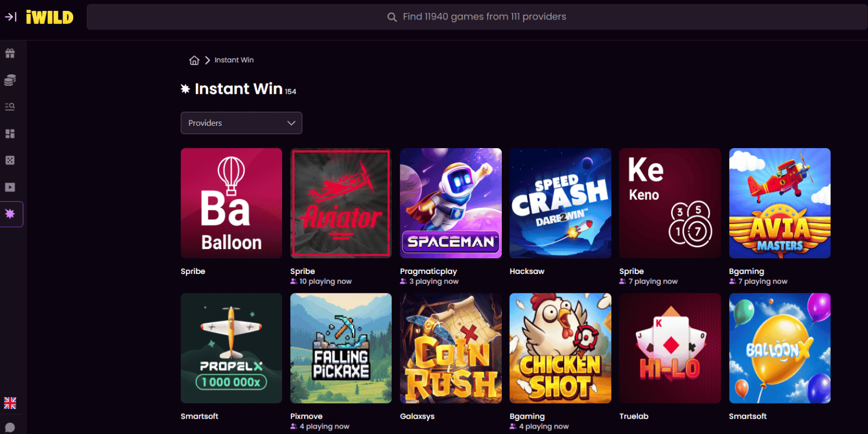The height and width of the screenshot is (434, 868).
Task: Click the game search field
Action: point(476,17)
